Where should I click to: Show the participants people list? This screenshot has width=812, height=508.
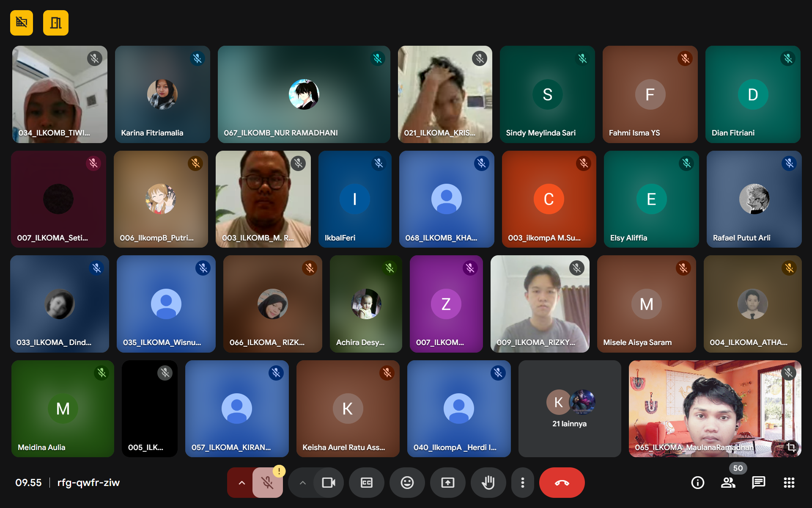[x=728, y=483]
